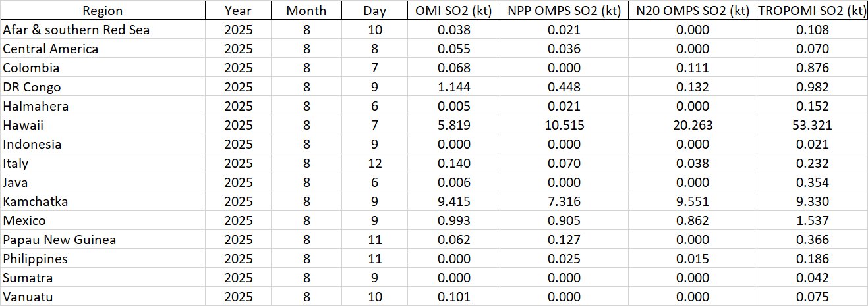Select Hawaii's TROPOMI value 53.321
This screenshot has width=868, height=306.
[812, 125]
